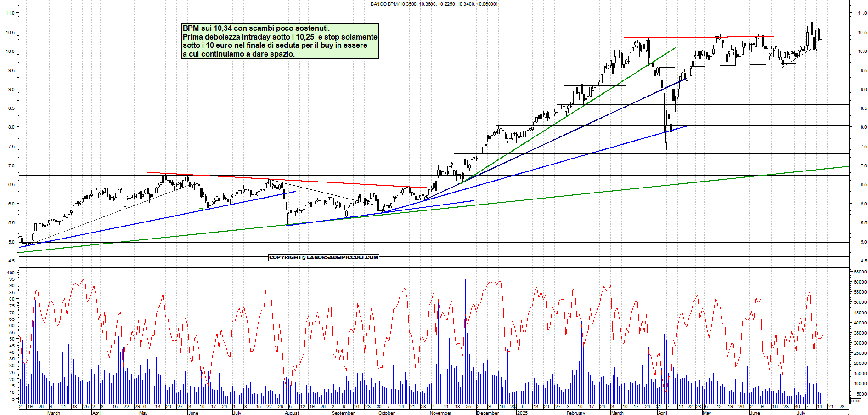Click the 'November' month label on the time axis
Image resolution: width=868 pixels, height=415 pixels.
[x=441, y=413]
